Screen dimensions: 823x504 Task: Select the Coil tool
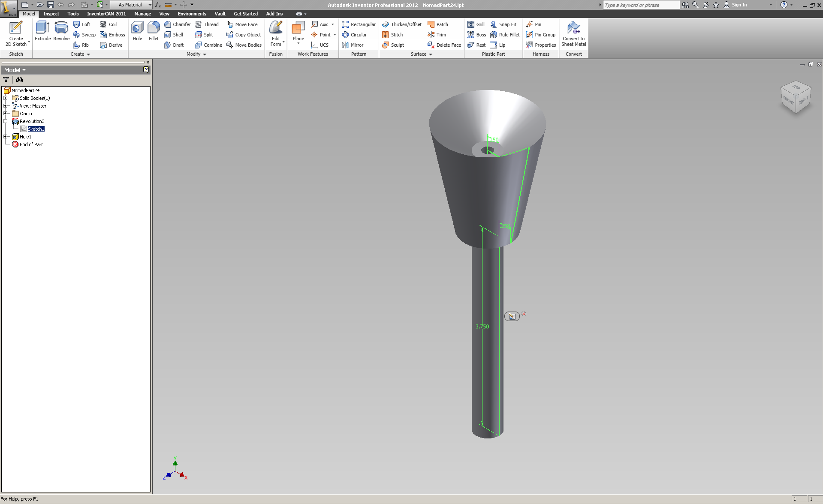(x=109, y=24)
